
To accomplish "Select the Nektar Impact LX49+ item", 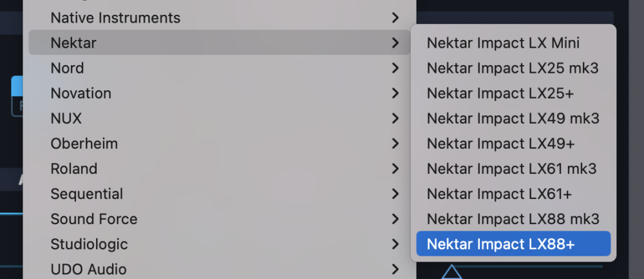I will [500, 144].
